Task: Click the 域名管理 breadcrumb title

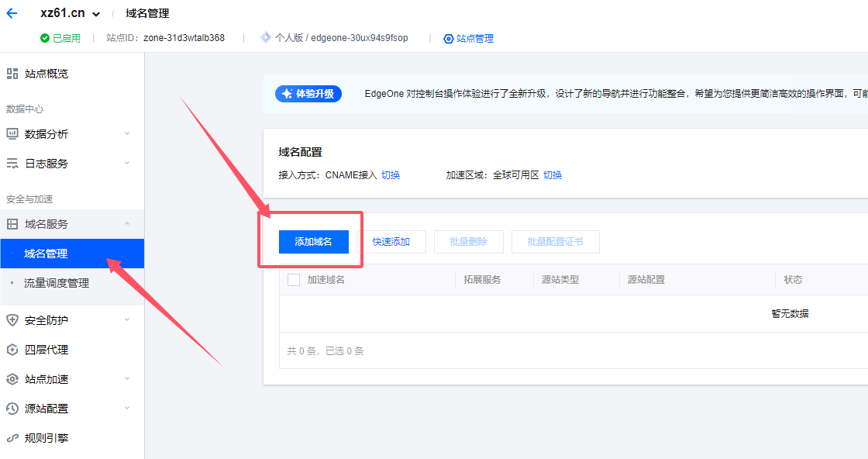Action: (x=147, y=13)
